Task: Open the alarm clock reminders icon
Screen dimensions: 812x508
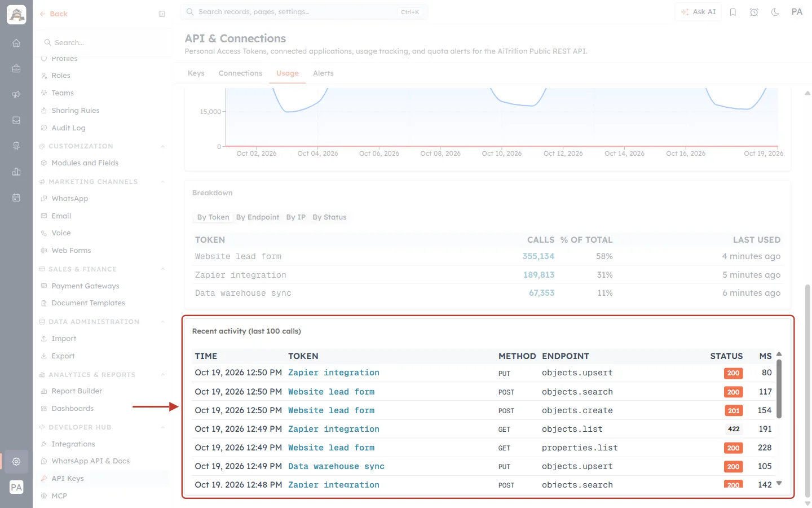Action: click(754, 12)
